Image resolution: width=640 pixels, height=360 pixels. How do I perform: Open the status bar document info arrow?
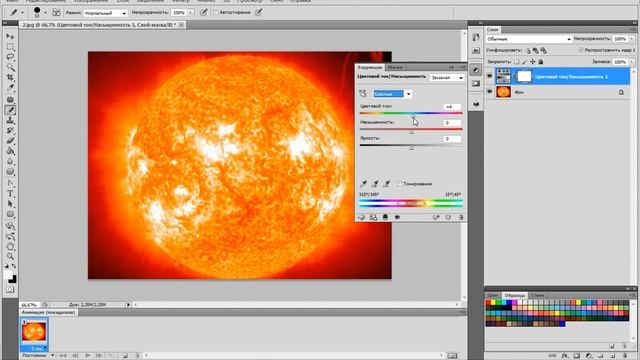click(x=128, y=304)
